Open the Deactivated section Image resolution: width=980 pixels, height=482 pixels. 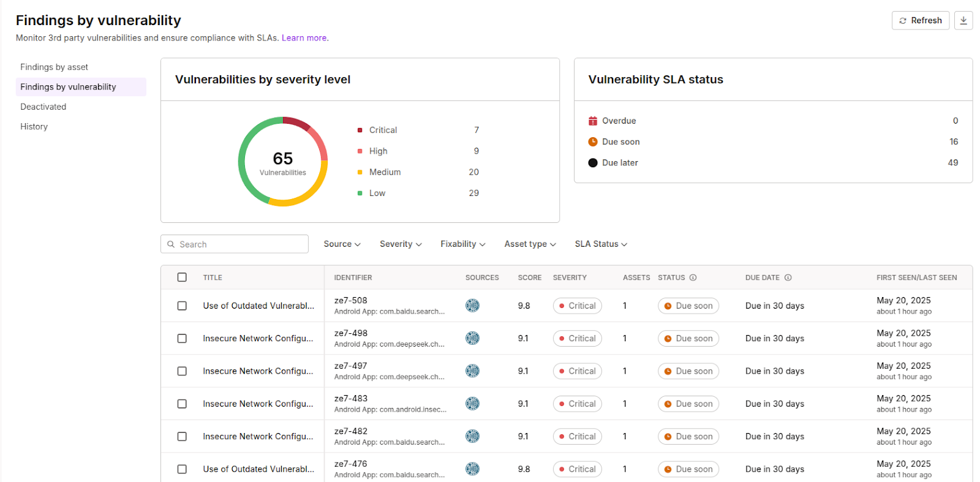point(81,107)
